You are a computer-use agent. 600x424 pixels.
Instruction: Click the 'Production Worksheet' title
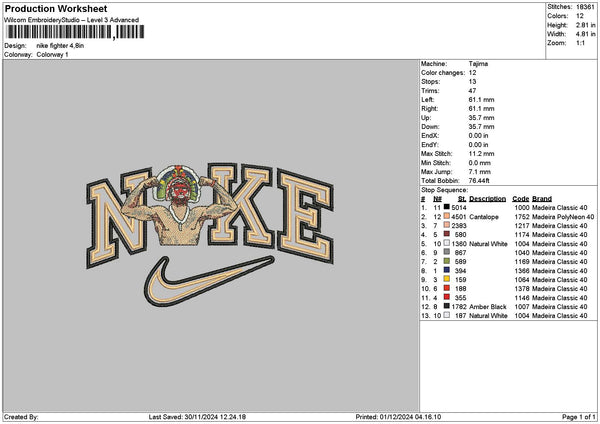point(56,8)
